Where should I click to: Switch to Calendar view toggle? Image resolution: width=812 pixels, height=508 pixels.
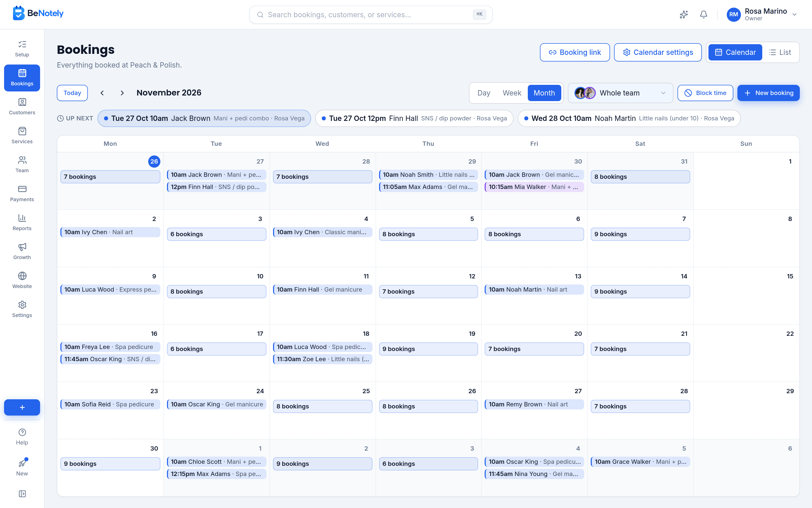[735, 52]
